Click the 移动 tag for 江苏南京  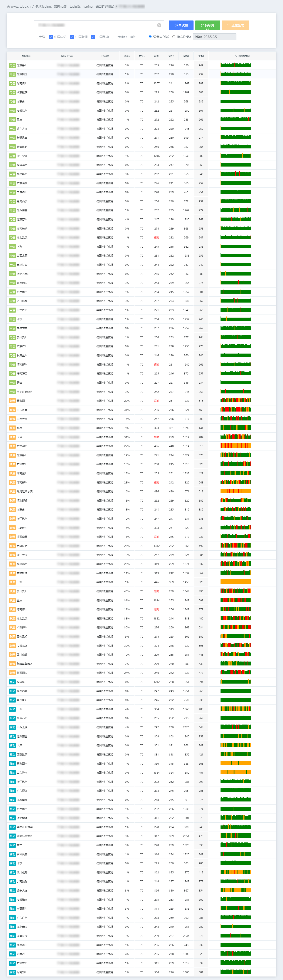coord(12,800)
